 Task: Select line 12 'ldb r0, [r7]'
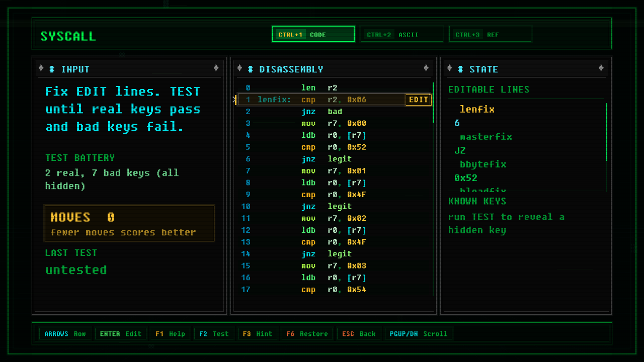(335, 230)
